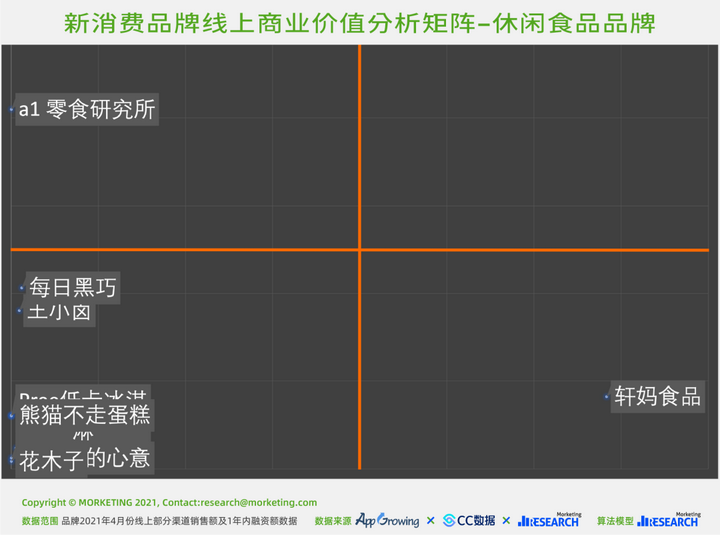720x535 pixels.
Task: Click the AppGrowing logo
Action: coord(387,520)
